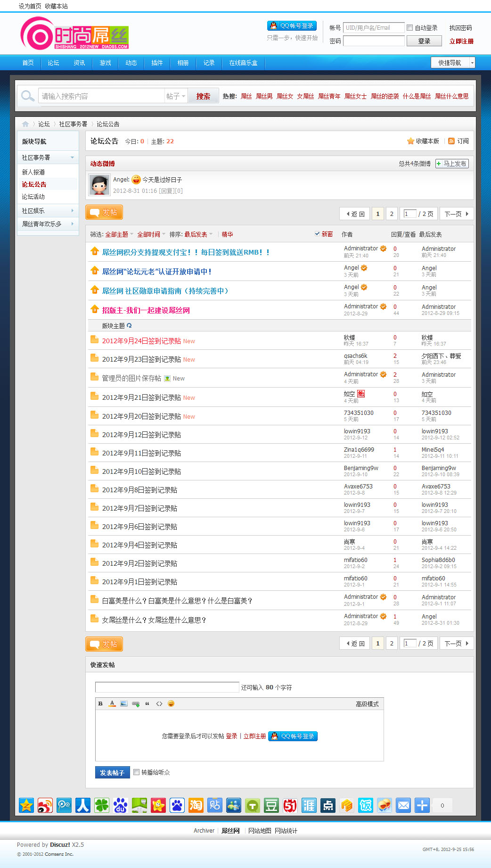The height and width of the screenshot is (868, 491).
Task: Share via email envelope icon
Action: click(403, 805)
